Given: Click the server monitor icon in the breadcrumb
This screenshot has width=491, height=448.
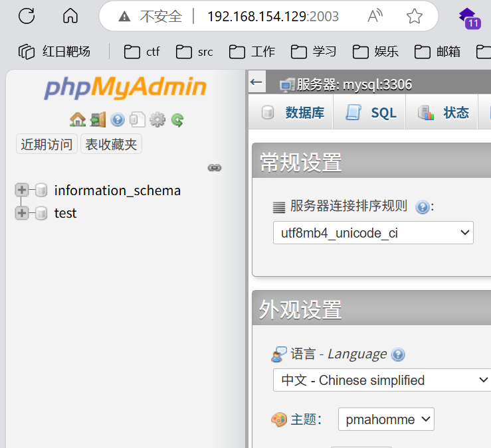Looking at the screenshot, I should (287, 86).
